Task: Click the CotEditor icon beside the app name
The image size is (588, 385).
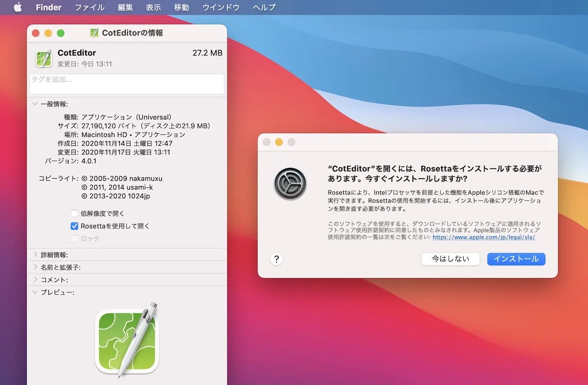Action: (x=43, y=58)
